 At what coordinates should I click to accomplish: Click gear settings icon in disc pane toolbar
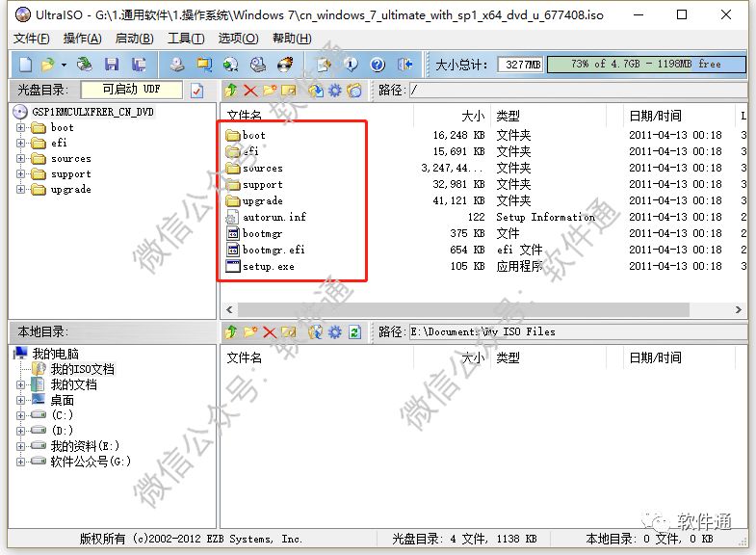pos(335,91)
